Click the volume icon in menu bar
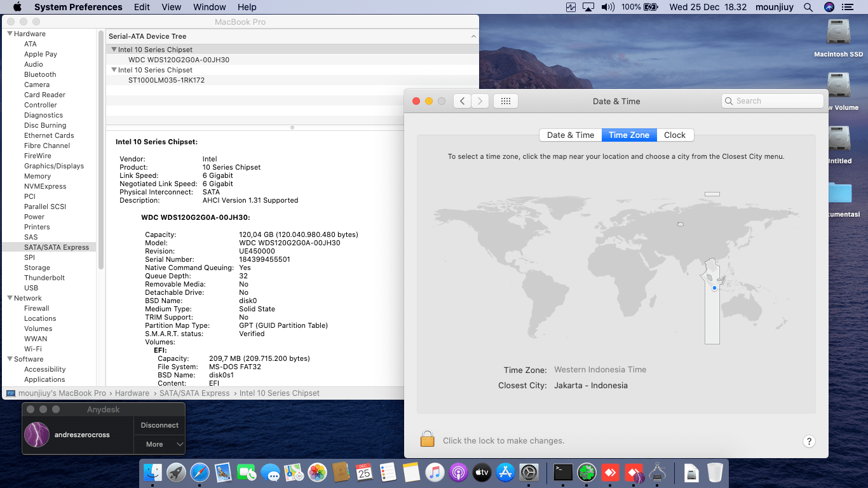Viewport: 868px width, 488px height. [x=607, y=7]
